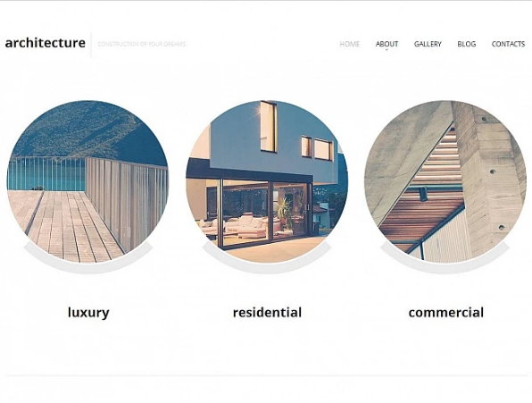
Task: Select the luxury deck circular image
Action: pos(87,181)
